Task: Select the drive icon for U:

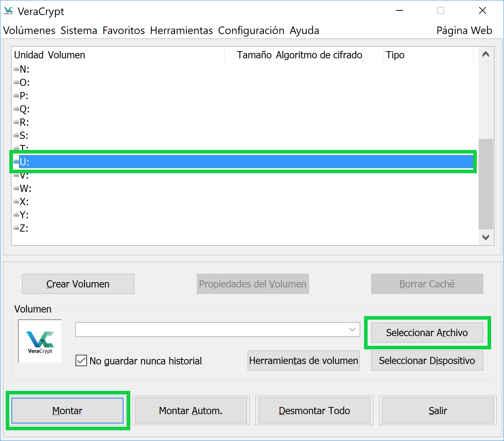Action: (16, 162)
